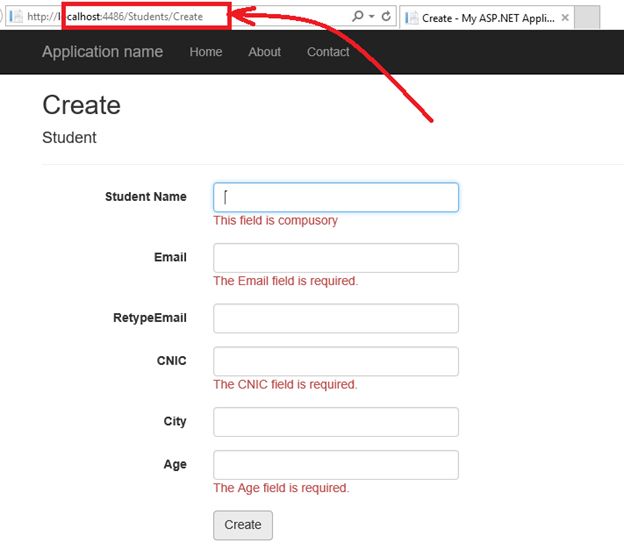The height and width of the screenshot is (550, 624).
Task: Focus the Email input field
Action: (336, 258)
